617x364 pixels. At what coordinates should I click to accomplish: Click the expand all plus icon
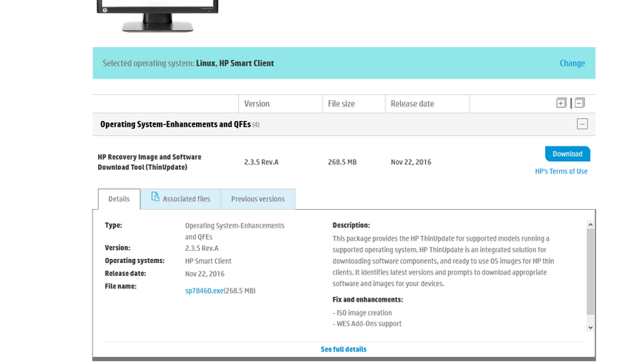click(x=561, y=103)
